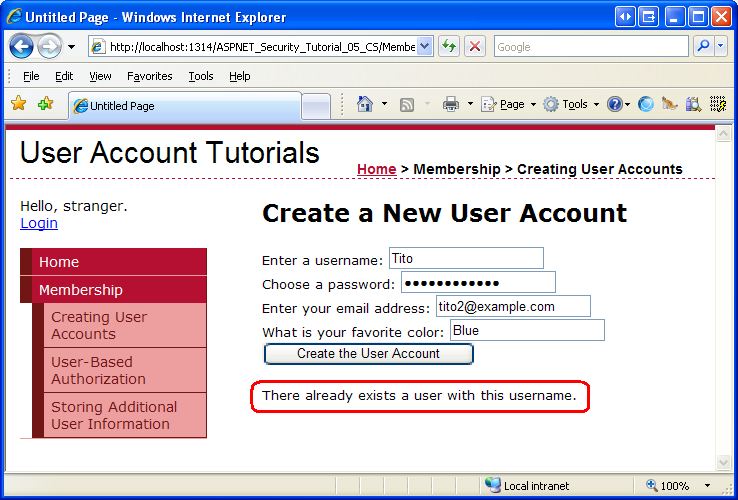Click the username field containing Tito
This screenshot has width=738, height=500.
click(466, 258)
